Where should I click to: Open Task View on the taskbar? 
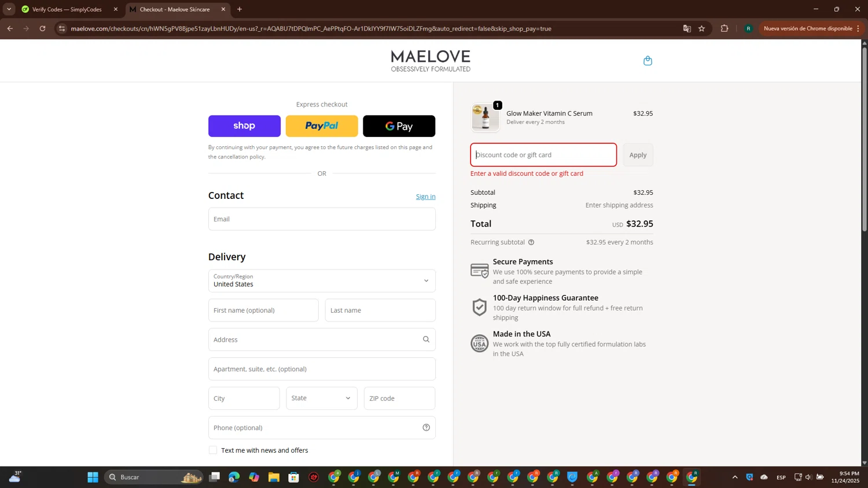tap(215, 477)
